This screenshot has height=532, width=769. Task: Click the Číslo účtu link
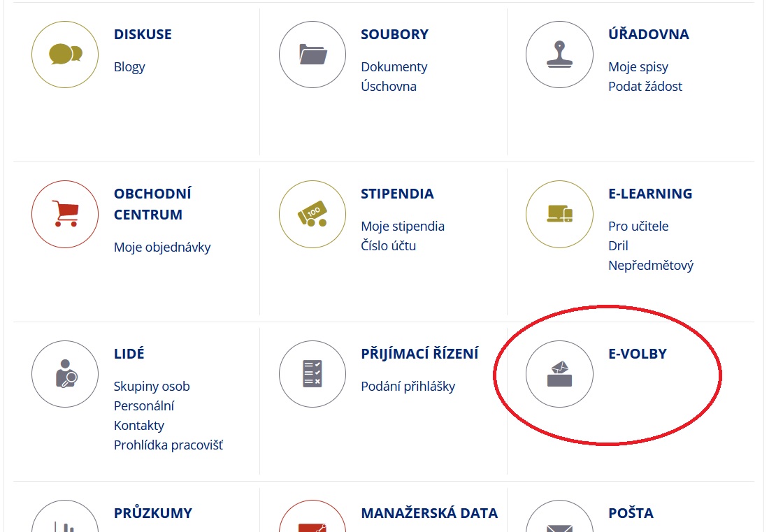click(x=388, y=246)
